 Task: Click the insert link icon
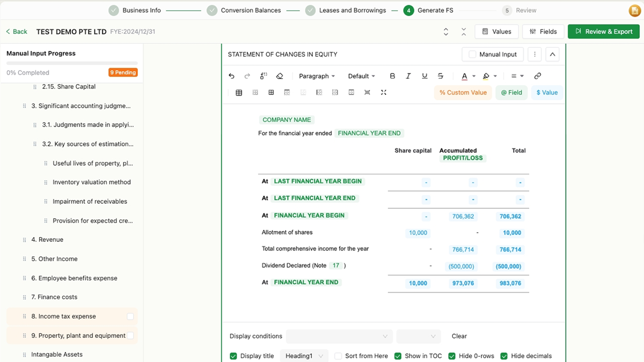pos(538,76)
